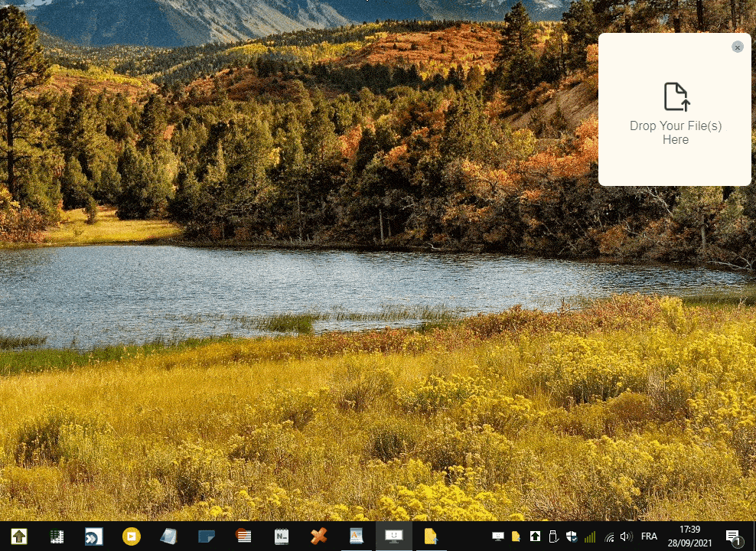756x551 pixels.
Task: Click the 'Drop Your File(s) Here' text
Action: [x=676, y=132]
